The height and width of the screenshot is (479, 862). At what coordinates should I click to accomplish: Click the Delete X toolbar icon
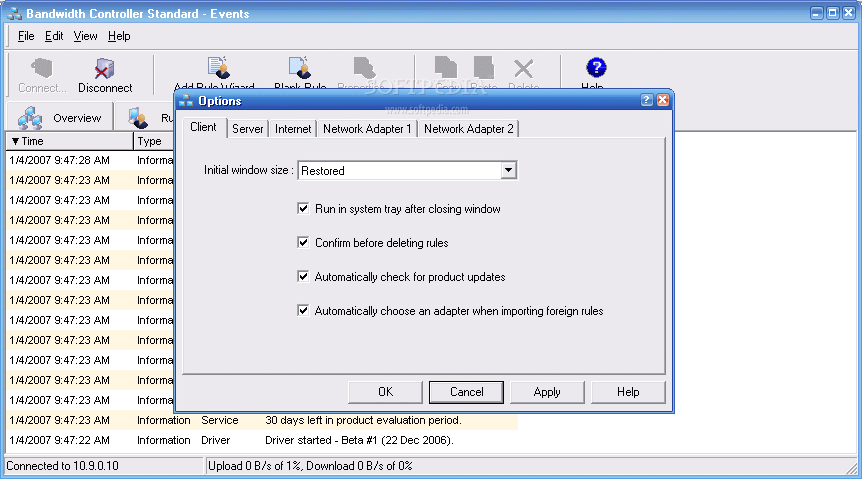[523, 69]
